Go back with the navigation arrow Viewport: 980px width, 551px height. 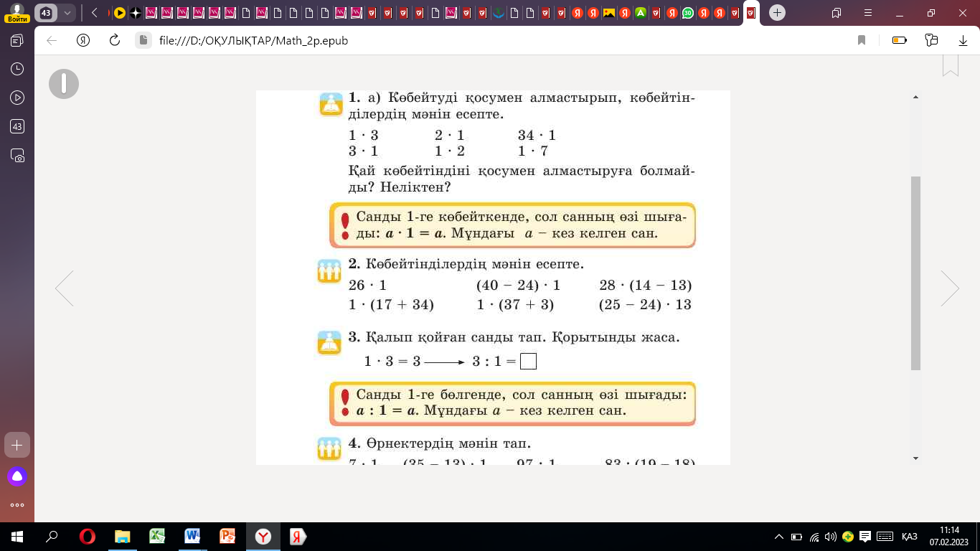52,41
